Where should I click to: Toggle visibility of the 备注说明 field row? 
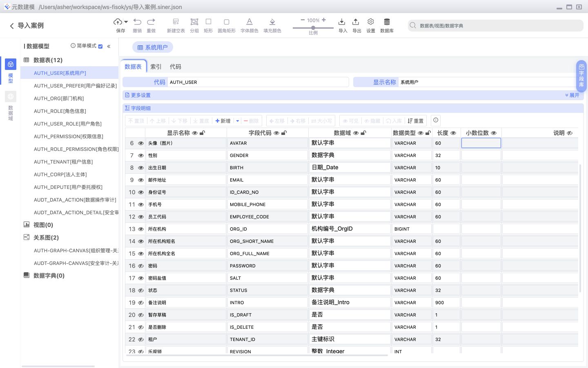pyautogui.click(x=141, y=303)
